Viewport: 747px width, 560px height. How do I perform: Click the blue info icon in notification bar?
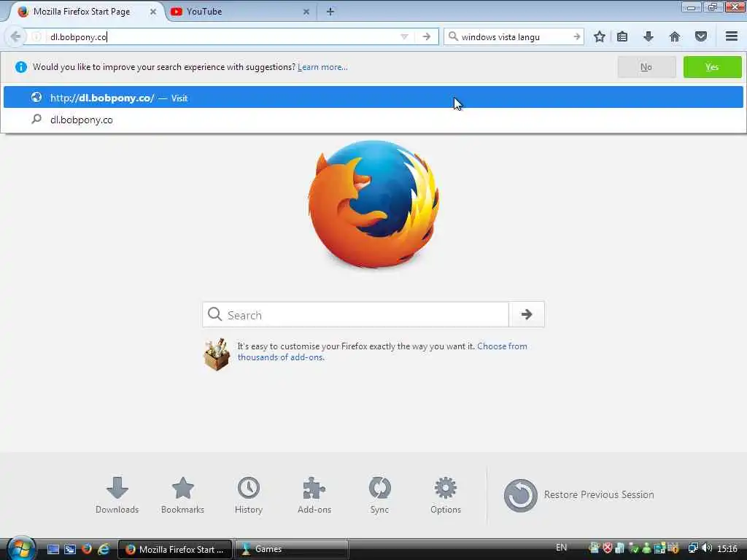click(21, 67)
